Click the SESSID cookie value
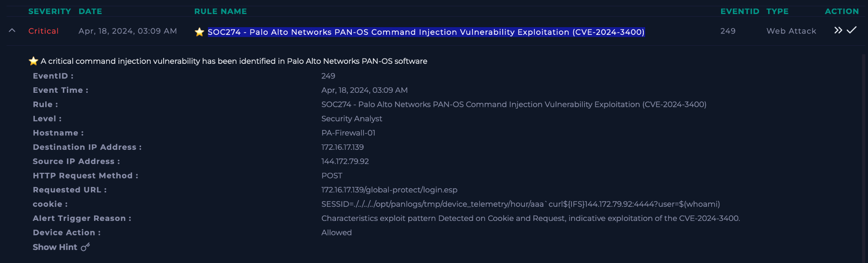Image resolution: width=868 pixels, height=263 pixels. [x=521, y=204]
